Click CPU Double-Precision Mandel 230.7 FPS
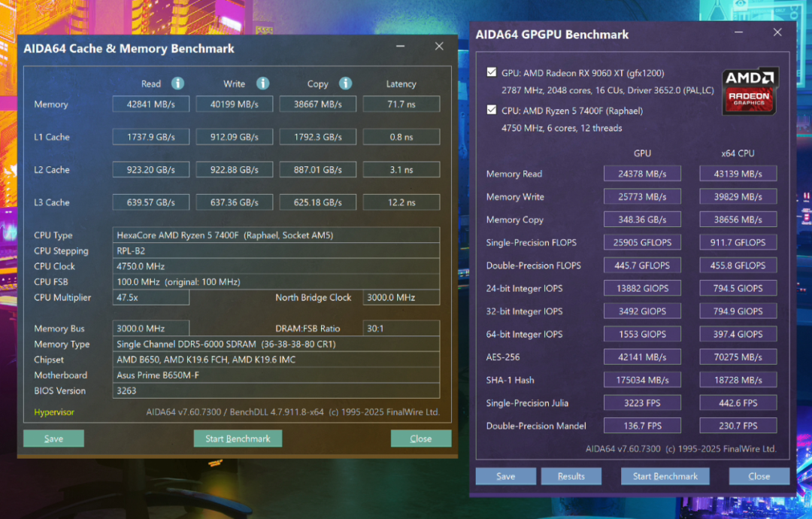Viewport: 812px width, 519px height. point(738,426)
